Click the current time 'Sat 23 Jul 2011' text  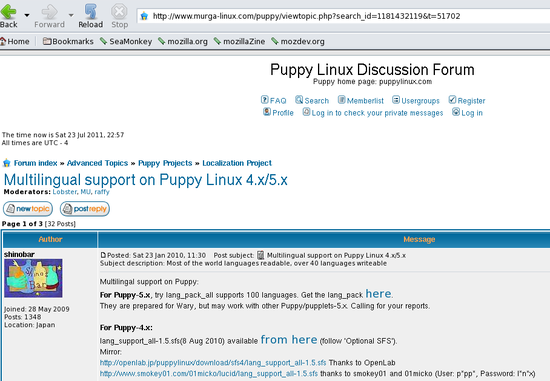click(x=80, y=135)
